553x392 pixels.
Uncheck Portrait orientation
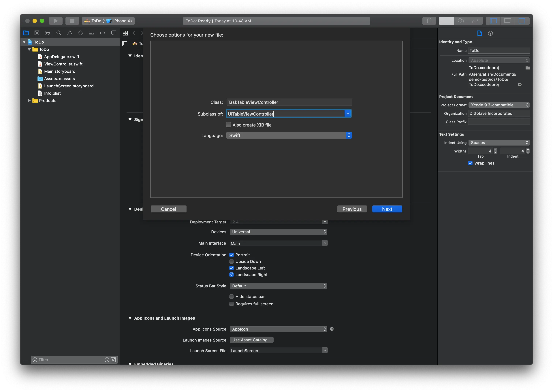coord(232,255)
